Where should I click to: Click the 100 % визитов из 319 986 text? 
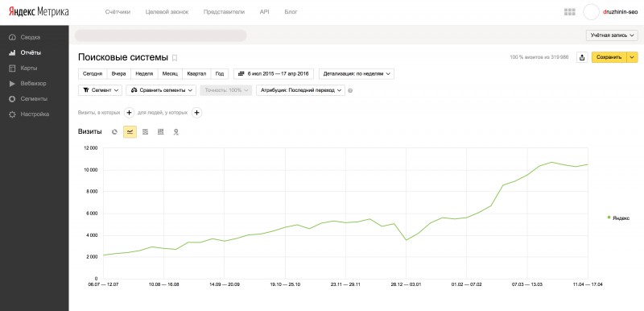click(x=539, y=57)
